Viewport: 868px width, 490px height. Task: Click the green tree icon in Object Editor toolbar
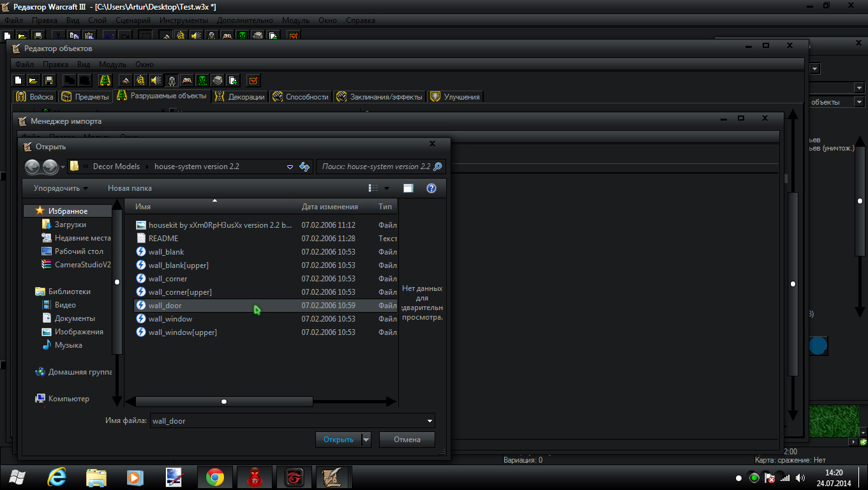coord(105,80)
